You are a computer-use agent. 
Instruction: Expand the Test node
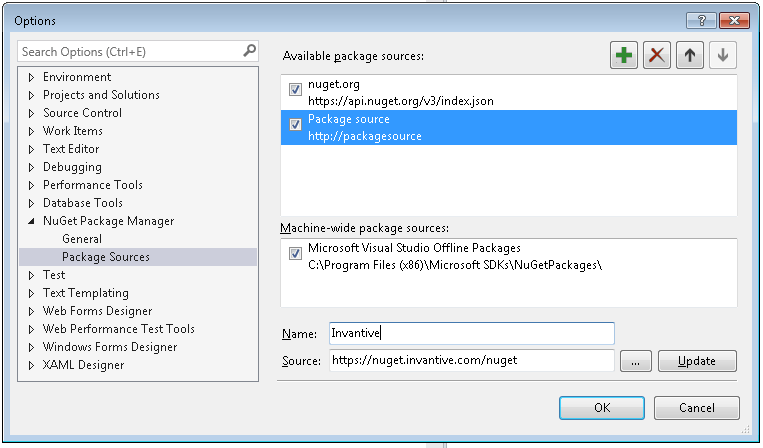click(x=31, y=275)
